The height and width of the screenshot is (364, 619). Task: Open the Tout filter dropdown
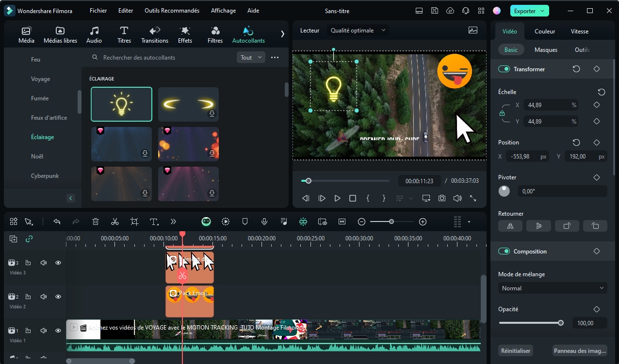click(x=251, y=57)
